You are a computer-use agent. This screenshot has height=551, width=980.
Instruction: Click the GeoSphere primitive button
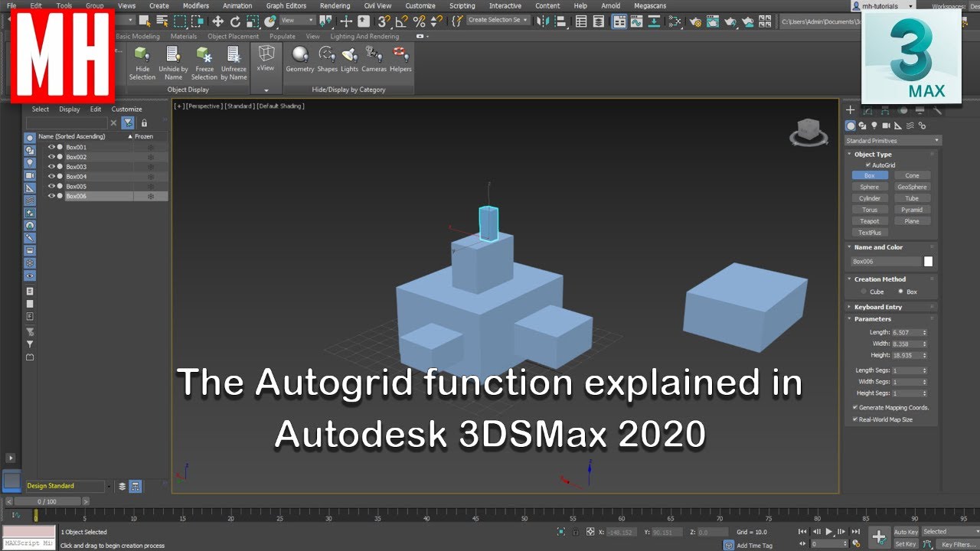(912, 187)
